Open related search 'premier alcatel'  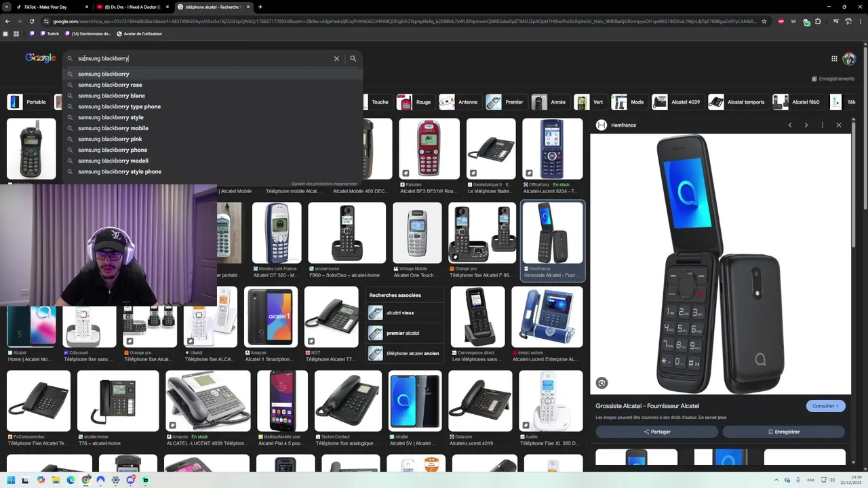[x=405, y=333]
